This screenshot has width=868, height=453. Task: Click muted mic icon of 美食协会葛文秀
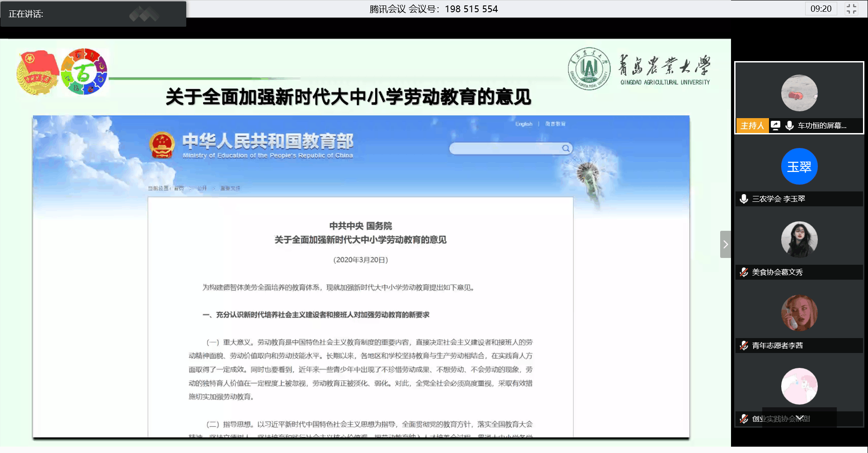(x=744, y=272)
